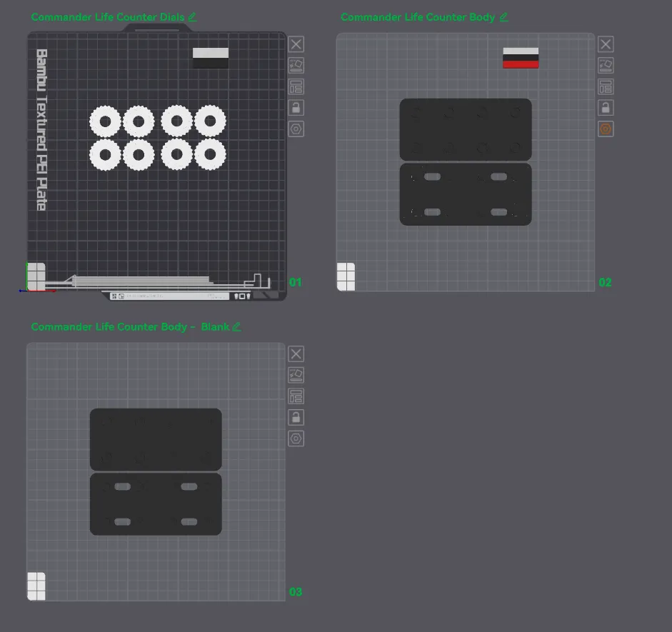Select the lower slotted body part on plate 03
This screenshot has height=632, width=672.
point(156,504)
